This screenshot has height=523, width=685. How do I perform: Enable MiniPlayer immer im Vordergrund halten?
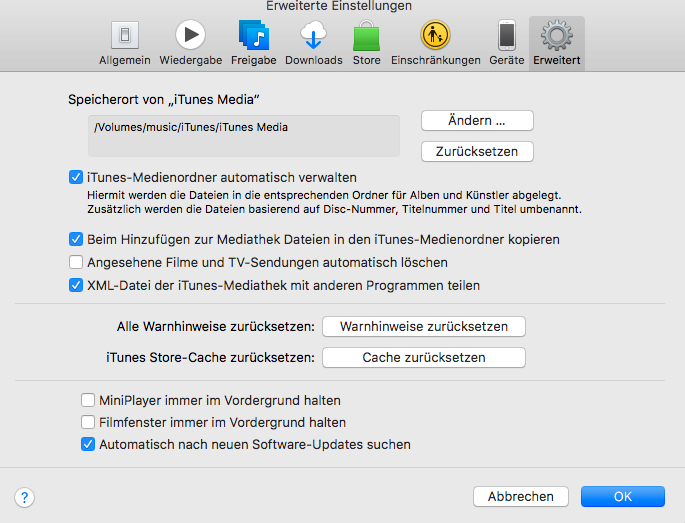[88, 400]
